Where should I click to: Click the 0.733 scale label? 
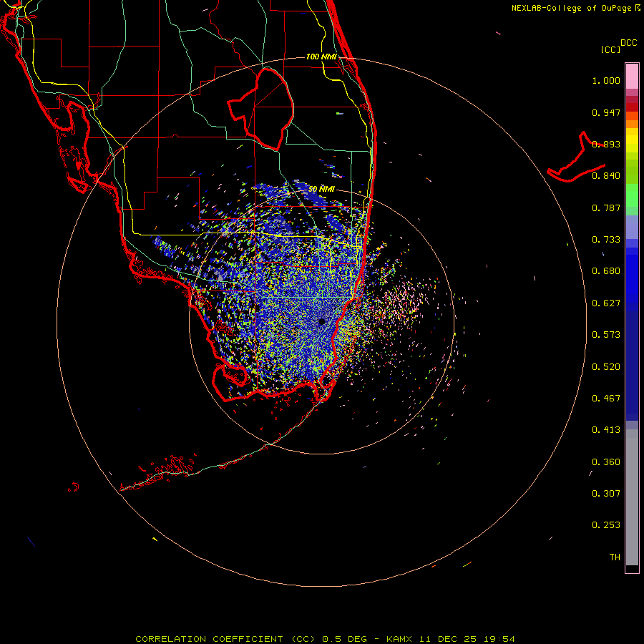(606, 240)
